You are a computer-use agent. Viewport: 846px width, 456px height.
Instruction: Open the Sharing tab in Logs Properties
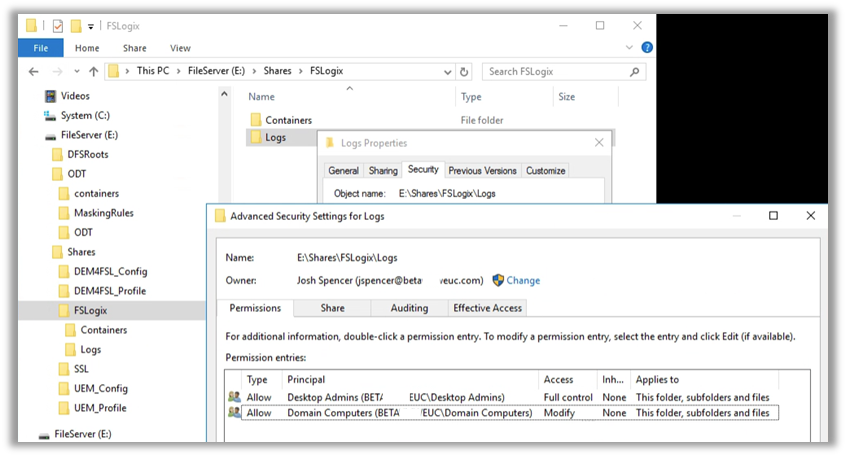382,171
